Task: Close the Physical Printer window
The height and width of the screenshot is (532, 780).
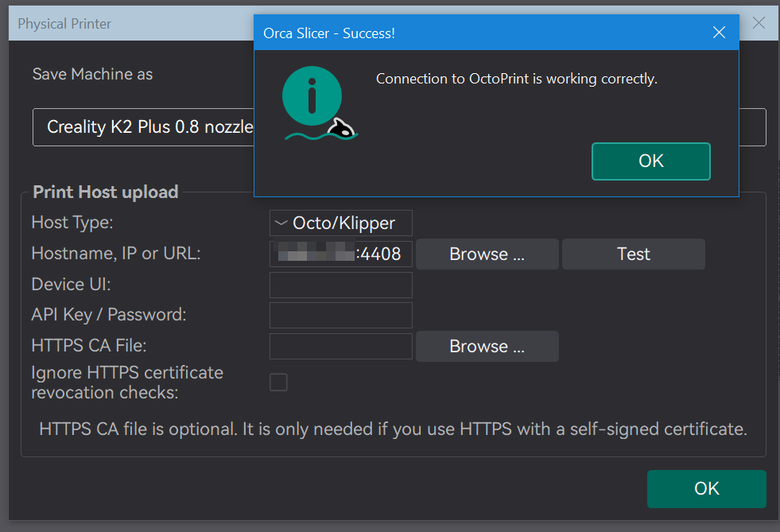Action: click(x=759, y=23)
